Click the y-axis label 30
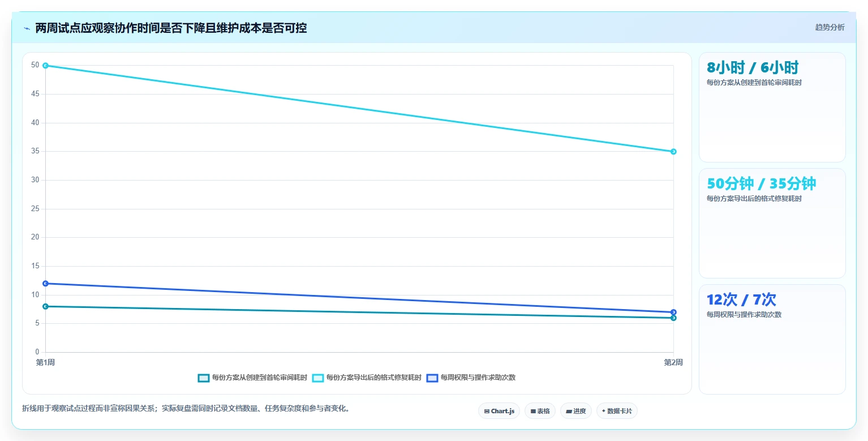This screenshot has height=441, width=868. [x=35, y=180]
